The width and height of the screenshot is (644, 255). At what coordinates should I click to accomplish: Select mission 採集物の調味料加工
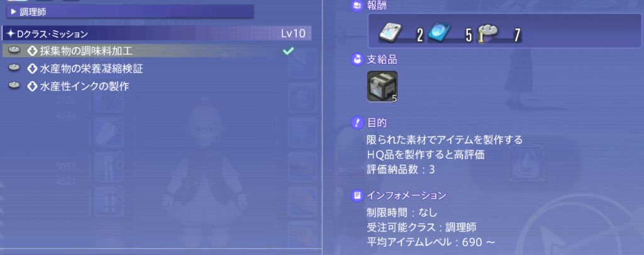pos(157,51)
